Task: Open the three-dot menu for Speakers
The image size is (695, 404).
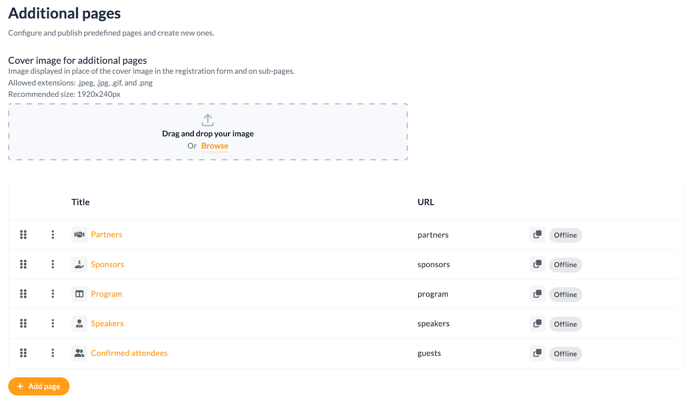Action: 53,324
